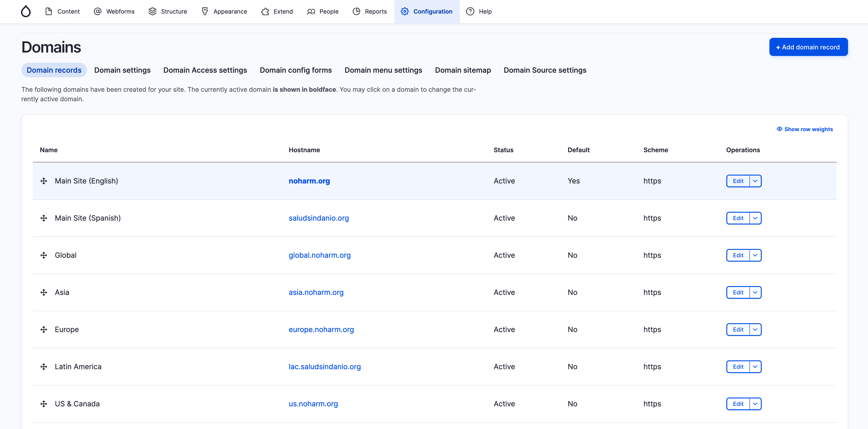This screenshot has width=868, height=429.
Task: Open Domain menu settings tab
Action: tap(383, 70)
